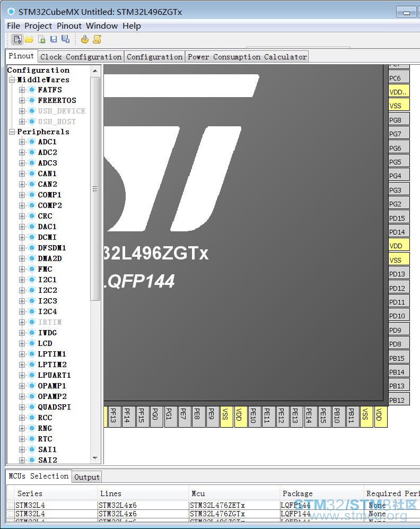The image size is (420, 529).
Task: Select the SAI2 peripheral label
Action: coord(48,460)
